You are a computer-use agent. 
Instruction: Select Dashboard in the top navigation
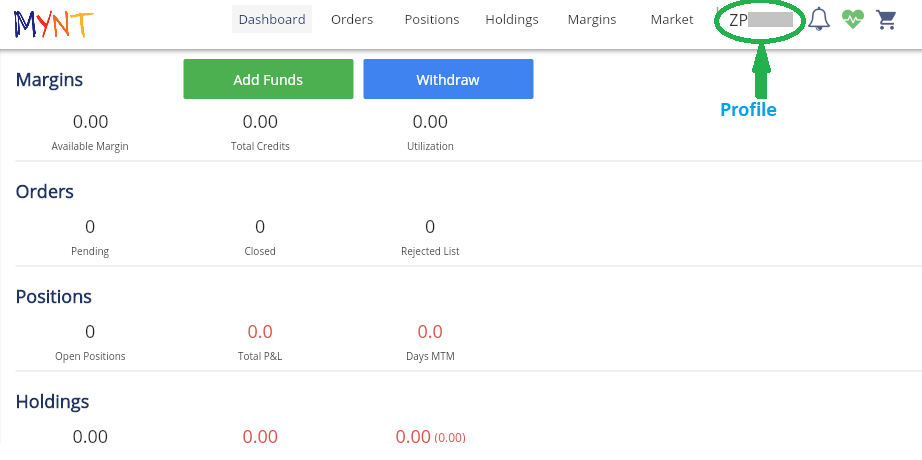coord(272,19)
